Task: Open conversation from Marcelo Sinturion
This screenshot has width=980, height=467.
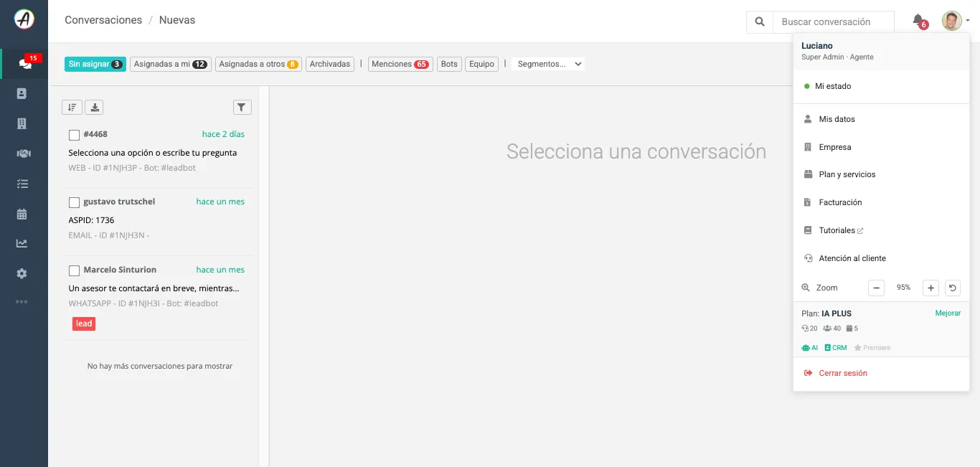Action: point(156,298)
